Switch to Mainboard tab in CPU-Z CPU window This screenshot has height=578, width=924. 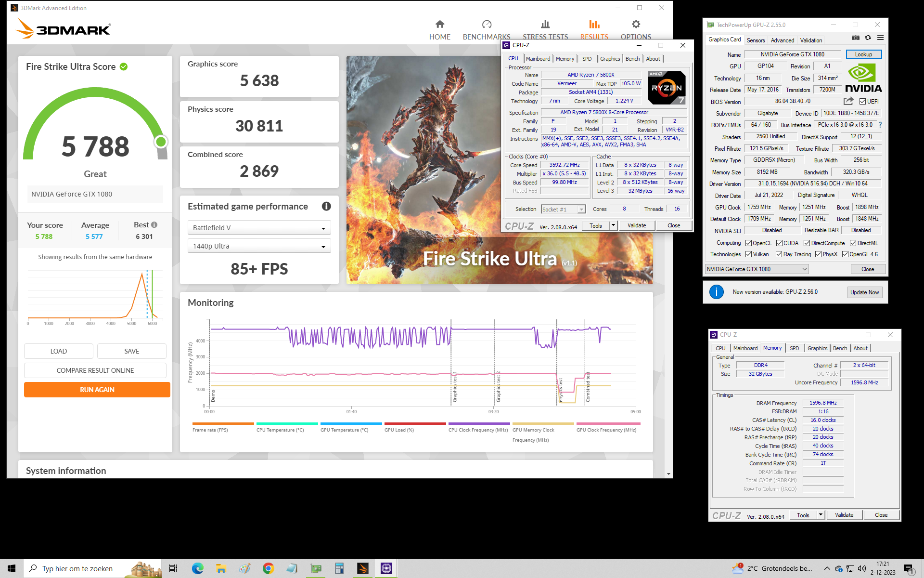point(538,59)
